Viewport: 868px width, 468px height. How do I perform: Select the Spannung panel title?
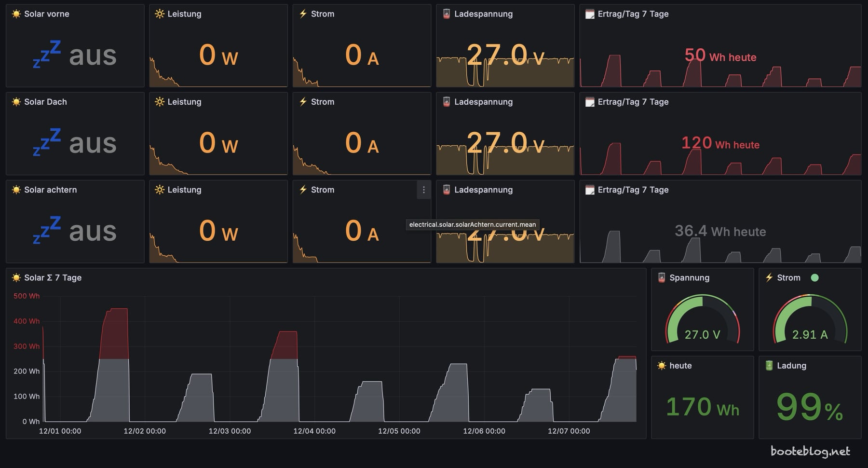[689, 277]
